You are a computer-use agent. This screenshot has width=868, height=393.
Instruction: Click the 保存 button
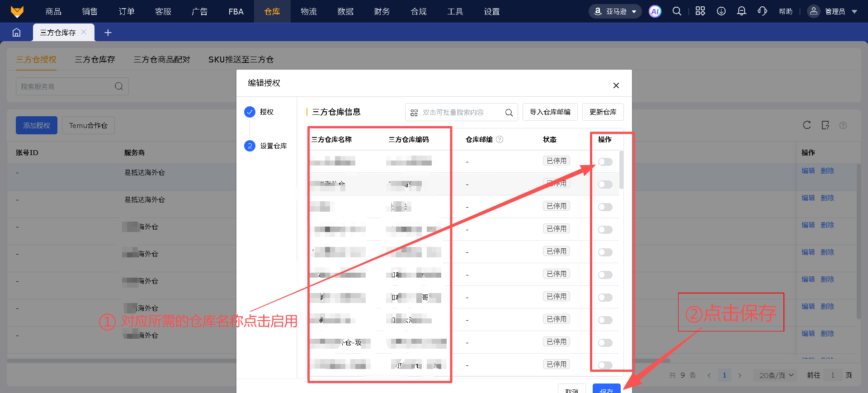click(x=607, y=389)
